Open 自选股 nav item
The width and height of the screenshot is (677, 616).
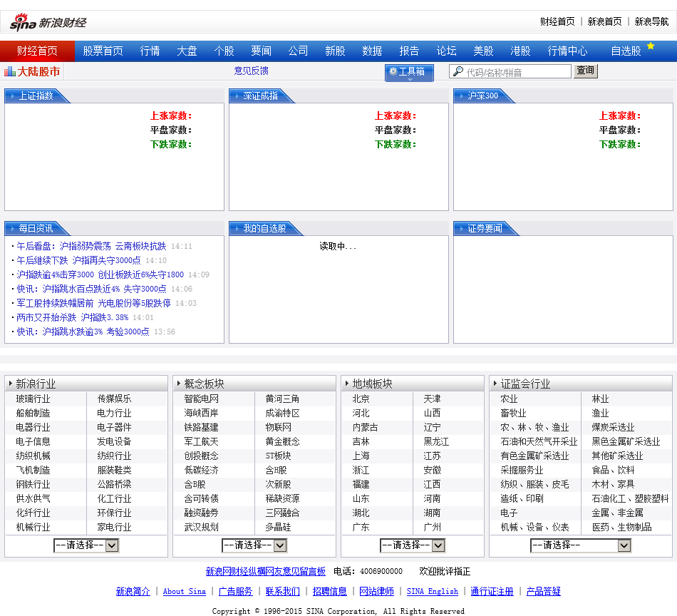tap(626, 51)
